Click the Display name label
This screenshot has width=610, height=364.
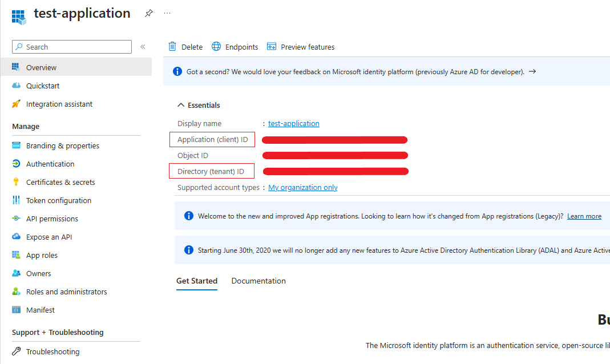pyautogui.click(x=199, y=123)
